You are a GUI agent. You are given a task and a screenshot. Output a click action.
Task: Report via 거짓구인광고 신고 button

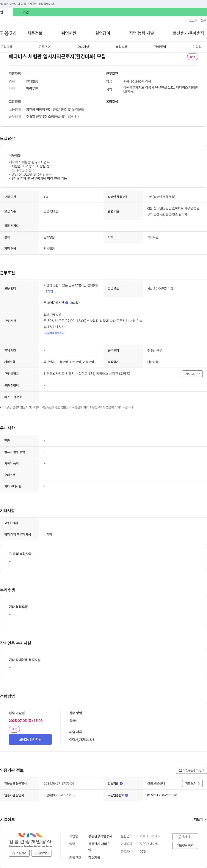(x=191, y=770)
